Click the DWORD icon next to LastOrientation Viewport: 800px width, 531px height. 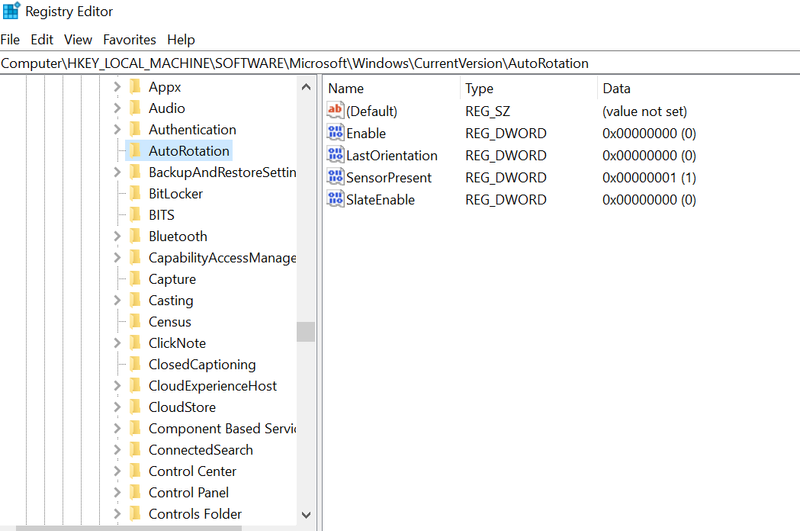click(x=336, y=155)
